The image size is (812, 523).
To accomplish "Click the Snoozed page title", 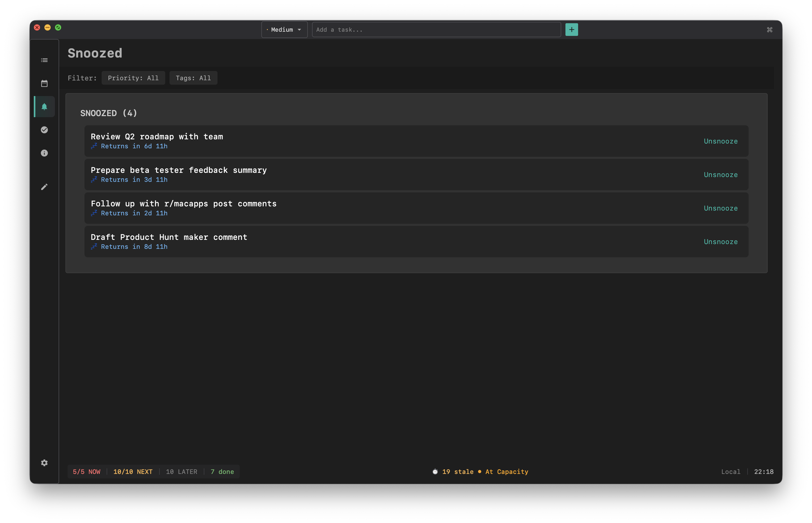I will click(95, 53).
